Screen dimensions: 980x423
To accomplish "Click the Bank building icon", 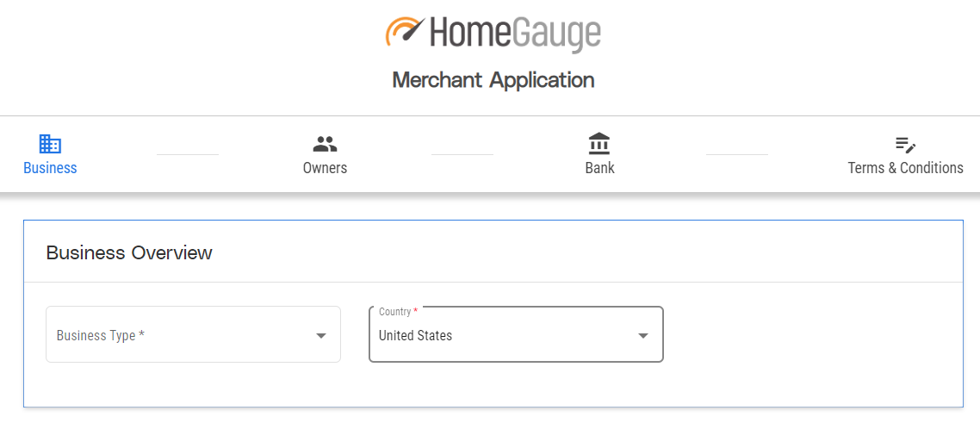I will (599, 144).
